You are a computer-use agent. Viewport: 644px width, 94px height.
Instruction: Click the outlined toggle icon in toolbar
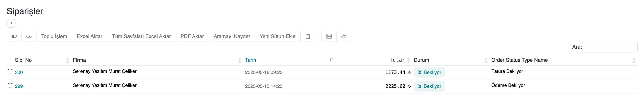tap(29, 36)
